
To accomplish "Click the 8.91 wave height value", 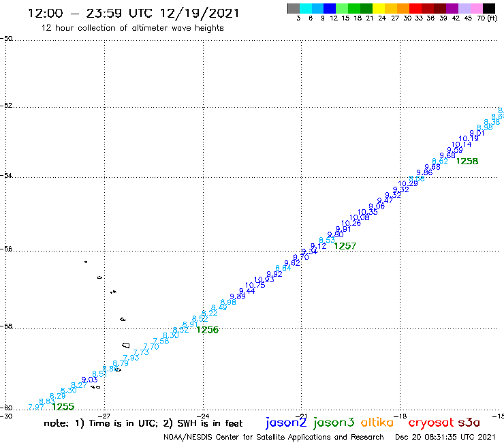I will coord(190,324).
